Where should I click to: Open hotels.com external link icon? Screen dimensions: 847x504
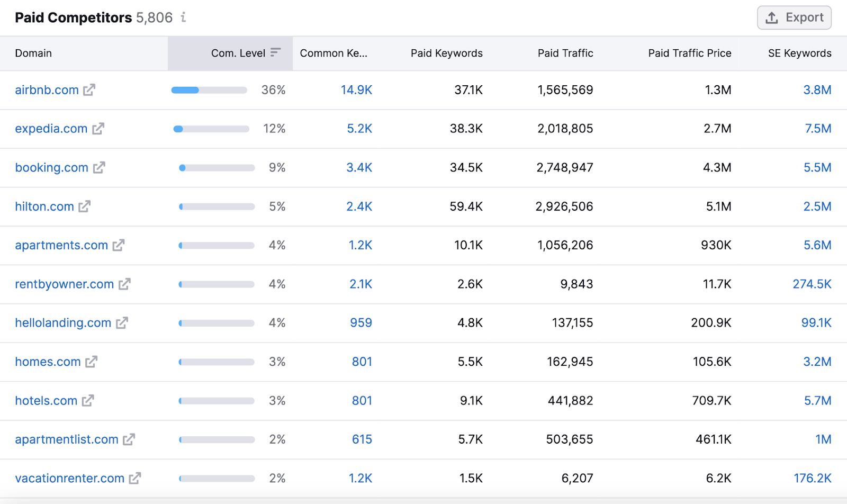(88, 401)
